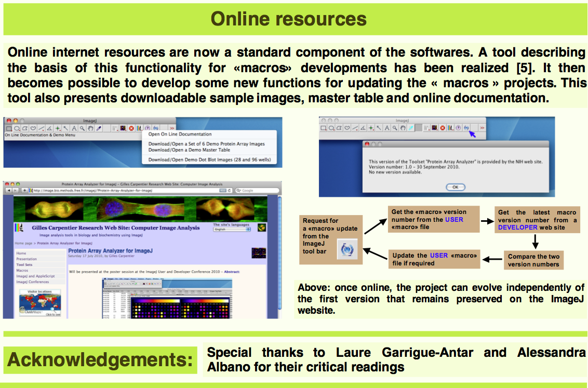The image size is (588, 388).
Task: Click the Visitor locations ClustrMaps thumbnail
Action: pyautogui.click(x=40, y=303)
